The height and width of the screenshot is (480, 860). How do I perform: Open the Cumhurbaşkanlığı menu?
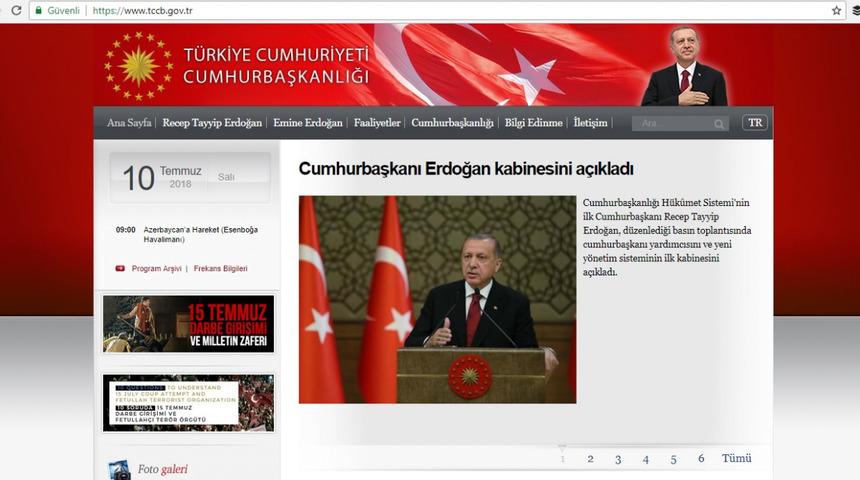point(452,123)
